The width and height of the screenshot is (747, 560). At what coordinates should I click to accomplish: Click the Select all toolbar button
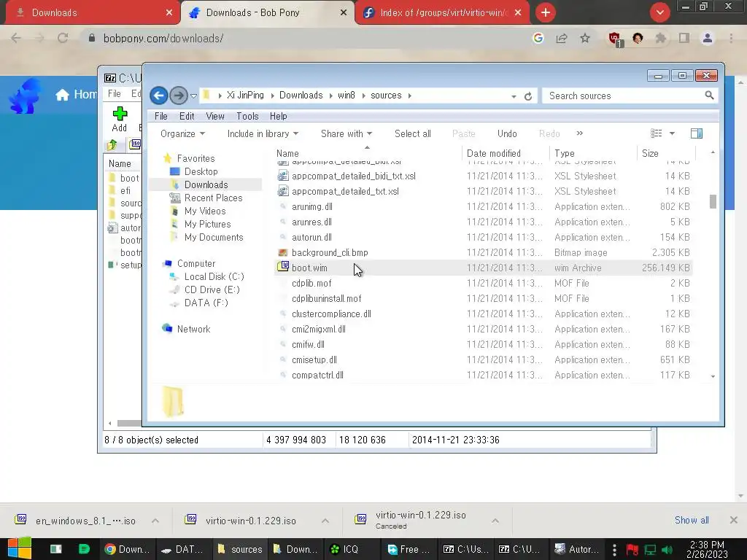point(413,134)
